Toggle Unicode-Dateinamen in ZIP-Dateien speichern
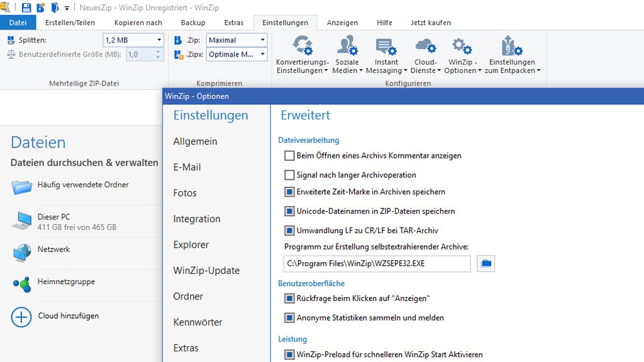 tap(289, 211)
